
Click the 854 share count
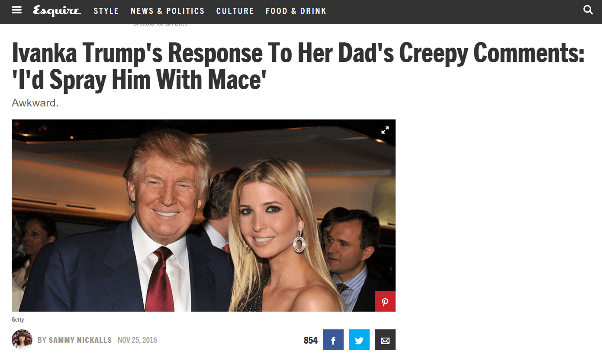311,340
